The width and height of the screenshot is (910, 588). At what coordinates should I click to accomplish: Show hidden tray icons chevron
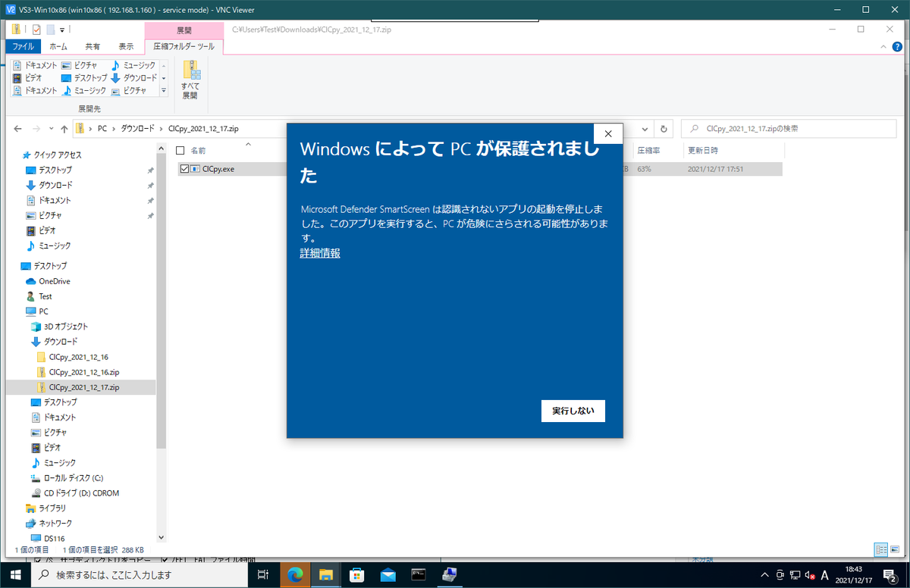(764, 575)
